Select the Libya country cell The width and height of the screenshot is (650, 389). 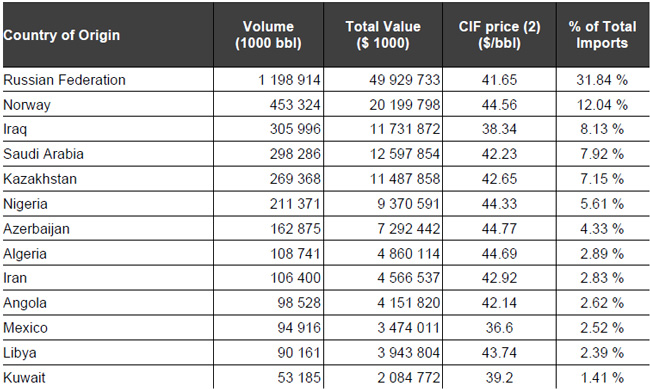point(20,353)
